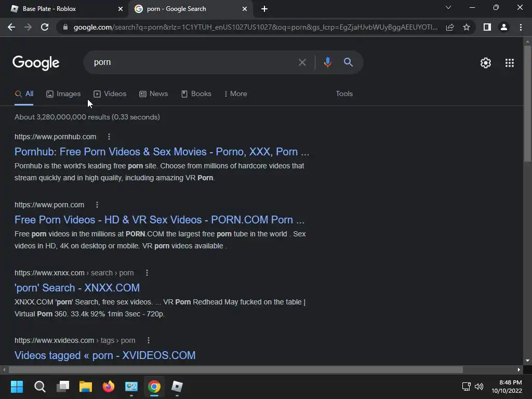Open Firefox from the taskbar

tap(109, 387)
